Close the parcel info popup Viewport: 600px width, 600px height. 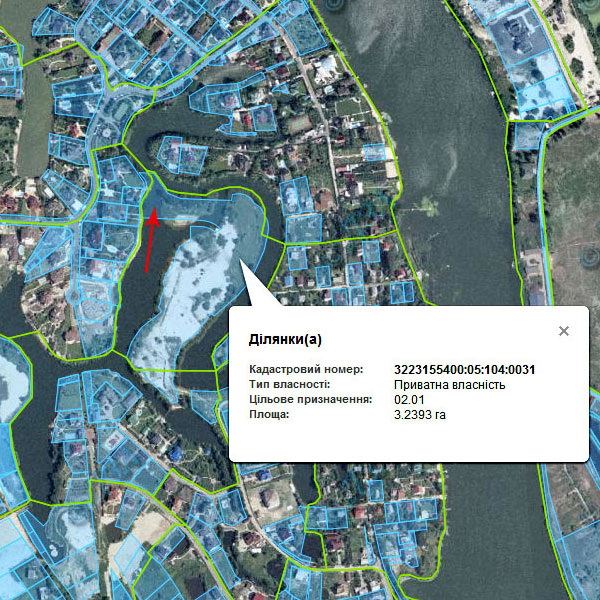point(564,331)
